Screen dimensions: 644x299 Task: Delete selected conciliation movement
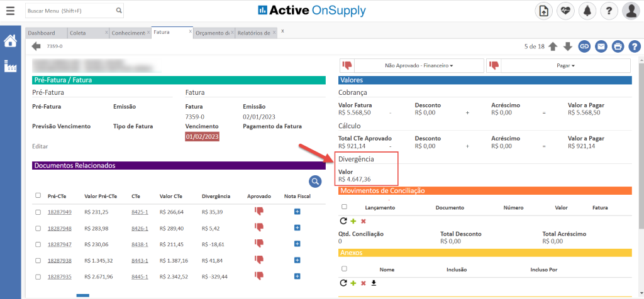[363, 222]
